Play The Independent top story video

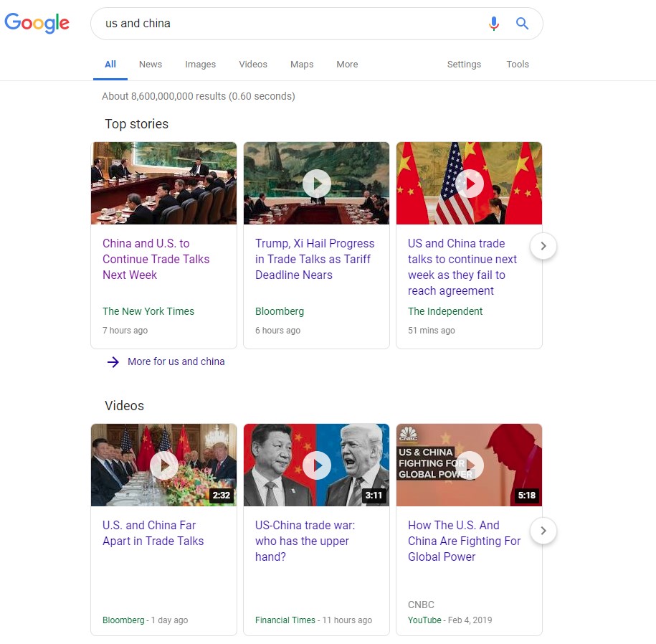[x=470, y=184]
